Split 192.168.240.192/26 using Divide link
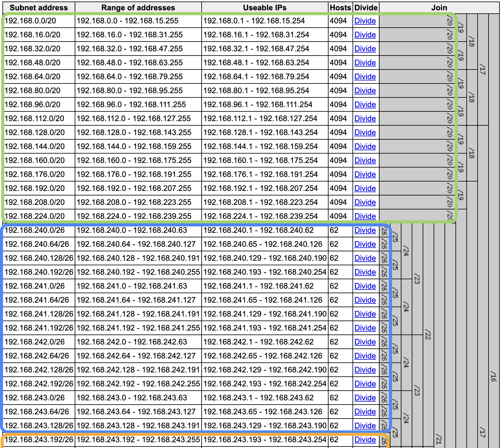Screen dimensions: 501x448 click(x=365, y=272)
